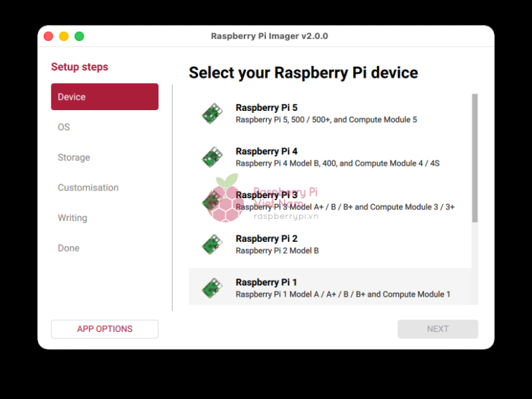Pick Raspberry Pi 3 Model A+ entry
This screenshot has width=532, height=399.
click(x=344, y=206)
